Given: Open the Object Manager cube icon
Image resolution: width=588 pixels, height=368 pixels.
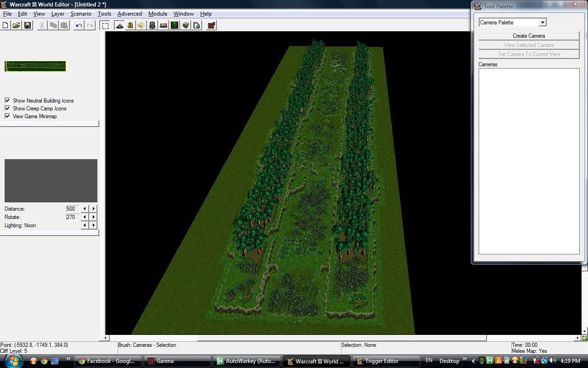Looking at the screenshot, I should [186, 25].
